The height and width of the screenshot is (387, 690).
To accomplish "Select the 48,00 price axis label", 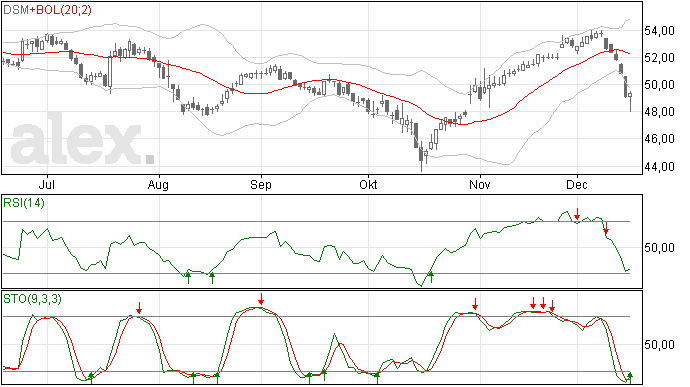I will point(659,112).
